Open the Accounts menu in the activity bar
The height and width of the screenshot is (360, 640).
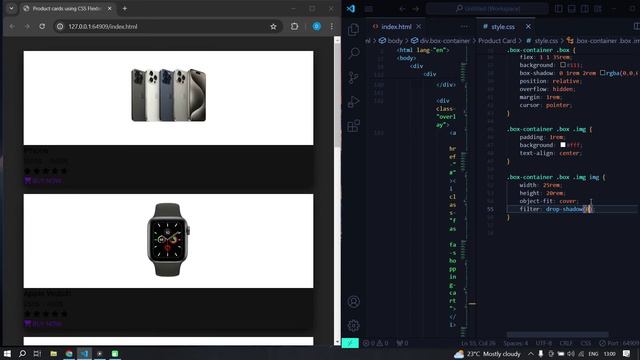[353, 302]
